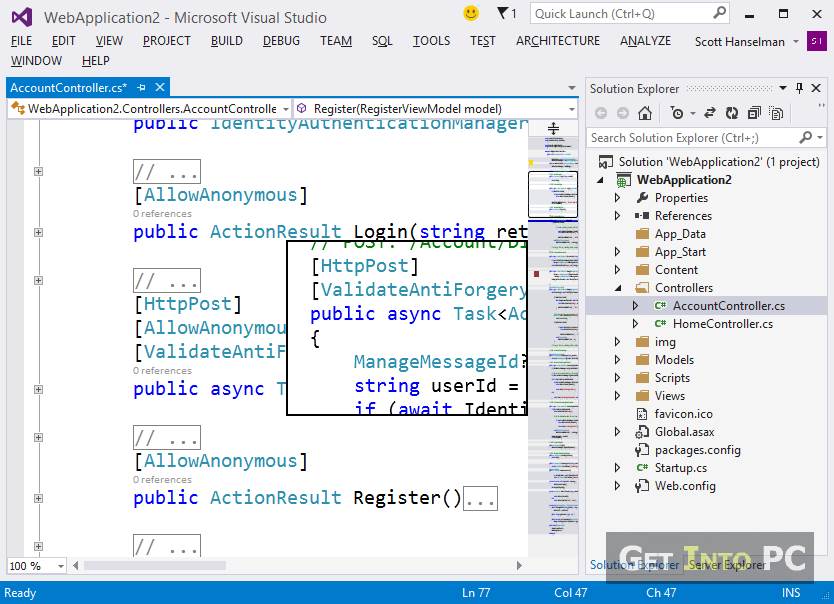Screen dimensions: 834x604
Task: Open the ARCHITECTURE menu
Action: click(x=557, y=41)
